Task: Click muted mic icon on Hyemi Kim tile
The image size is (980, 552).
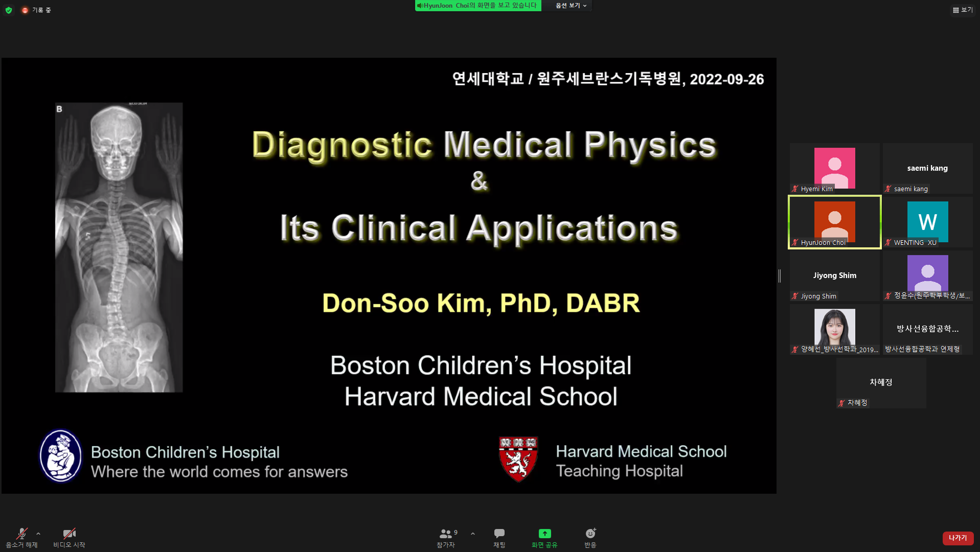Action: point(795,189)
